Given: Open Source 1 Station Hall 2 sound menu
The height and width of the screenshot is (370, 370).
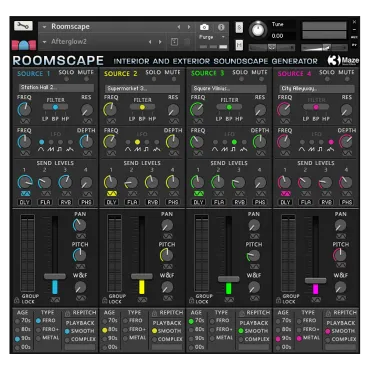Looking at the screenshot, I should coord(56,88).
